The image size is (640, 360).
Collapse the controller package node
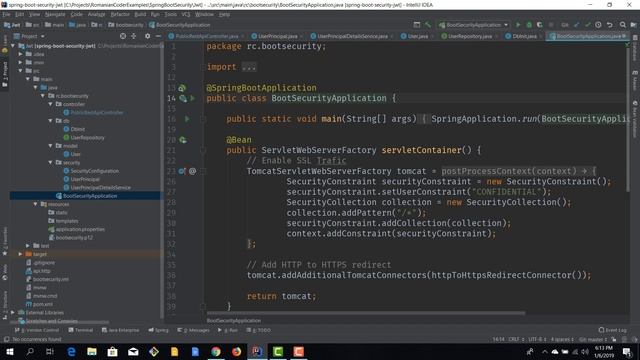click(51, 104)
